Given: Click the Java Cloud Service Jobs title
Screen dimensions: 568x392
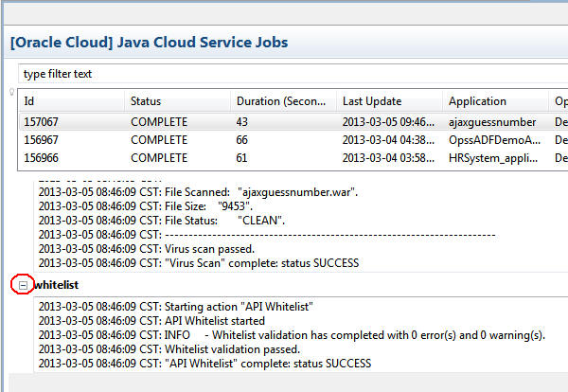Looking at the screenshot, I should [150, 42].
